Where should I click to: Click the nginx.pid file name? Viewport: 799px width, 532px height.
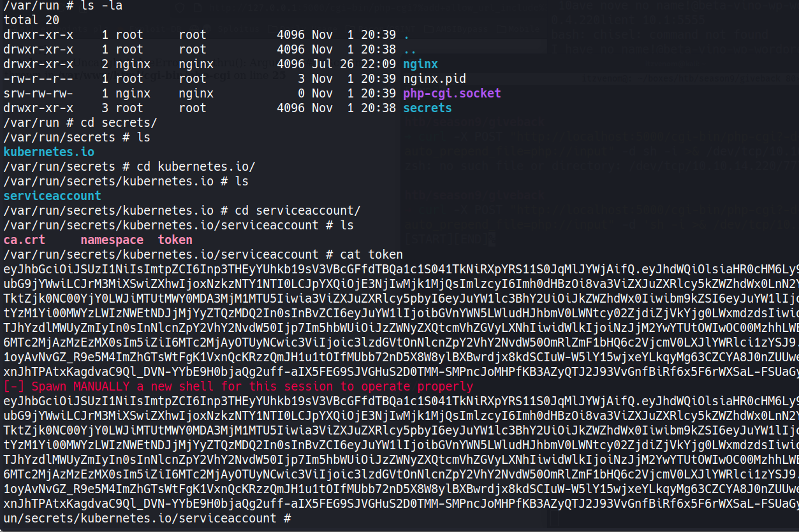(x=434, y=79)
